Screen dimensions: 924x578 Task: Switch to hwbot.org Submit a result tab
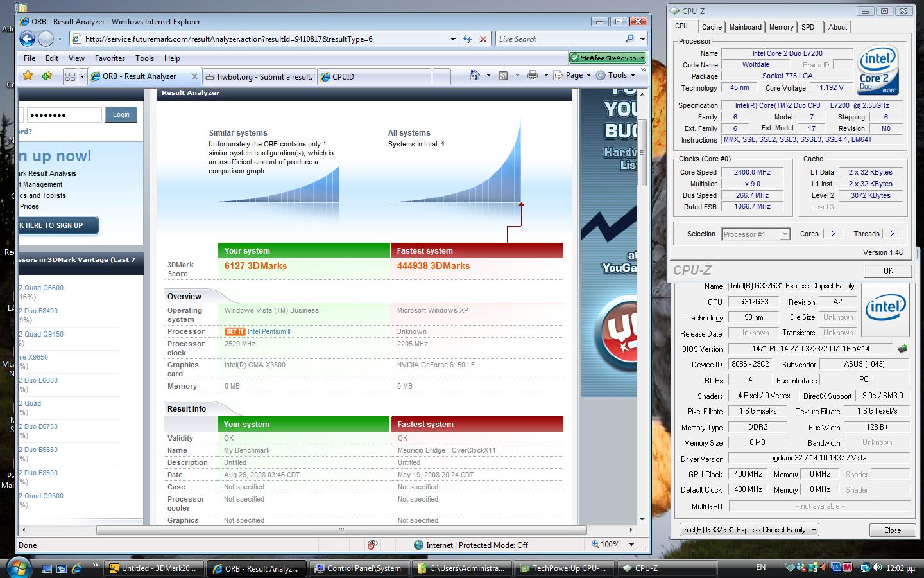[x=259, y=76]
